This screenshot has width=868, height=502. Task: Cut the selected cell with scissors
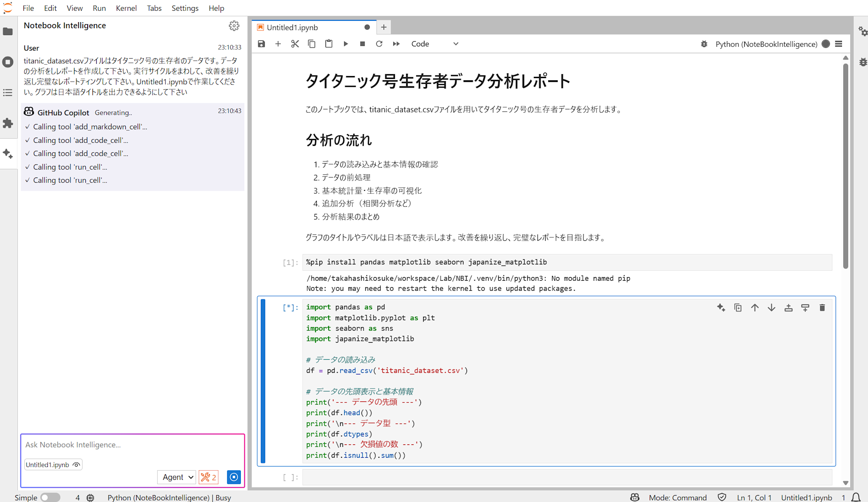pyautogui.click(x=295, y=44)
